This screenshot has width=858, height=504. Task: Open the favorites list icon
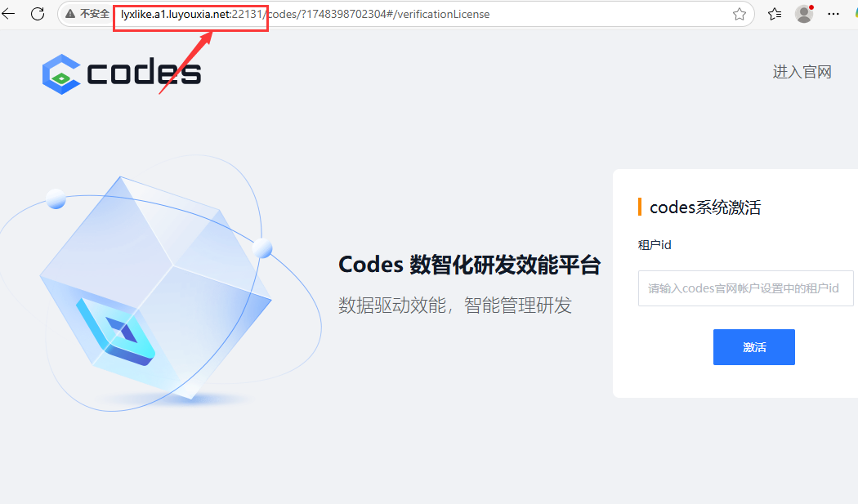[x=775, y=14]
